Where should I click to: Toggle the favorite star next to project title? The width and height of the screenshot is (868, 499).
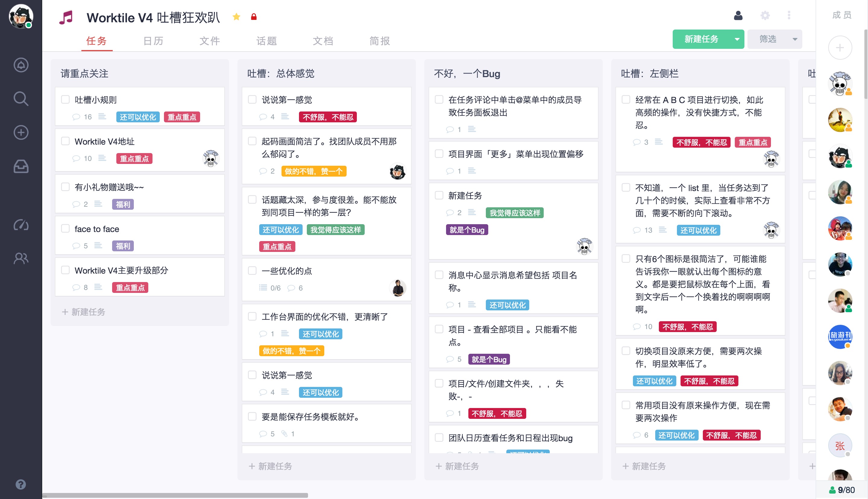[x=236, y=17]
